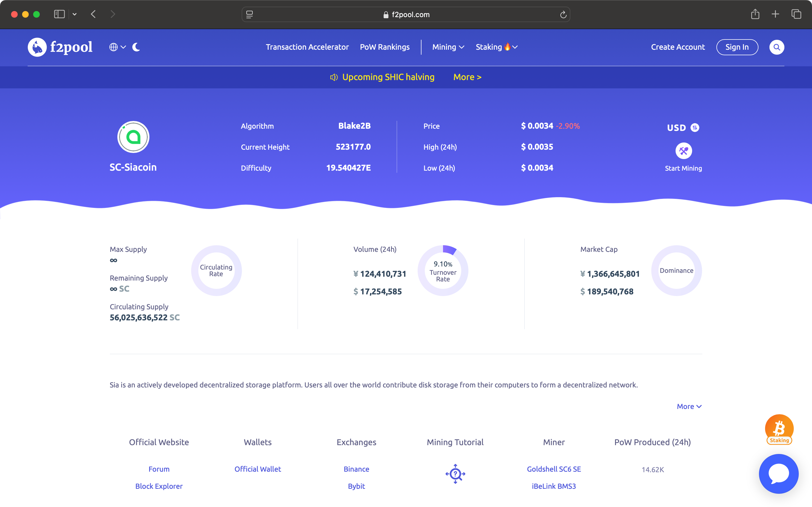Click the Siacoin coin logo
812x507 pixels.
133,137
